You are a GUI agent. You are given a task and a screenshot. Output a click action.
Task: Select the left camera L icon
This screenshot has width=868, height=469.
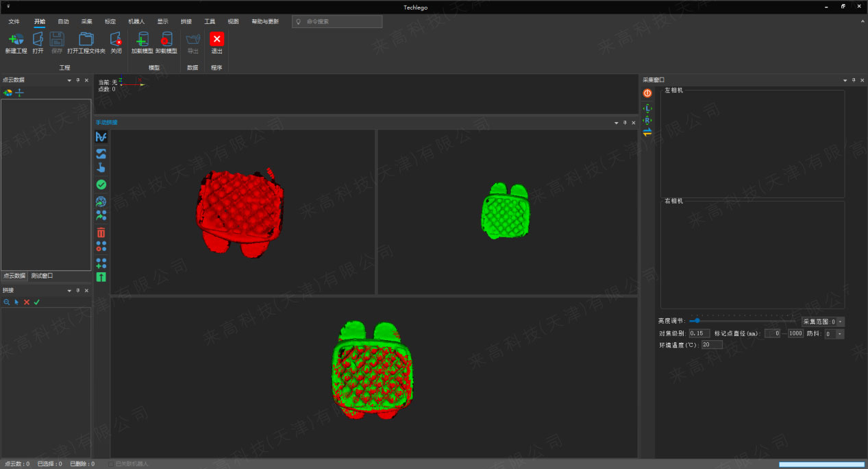[x=647, y=108]
